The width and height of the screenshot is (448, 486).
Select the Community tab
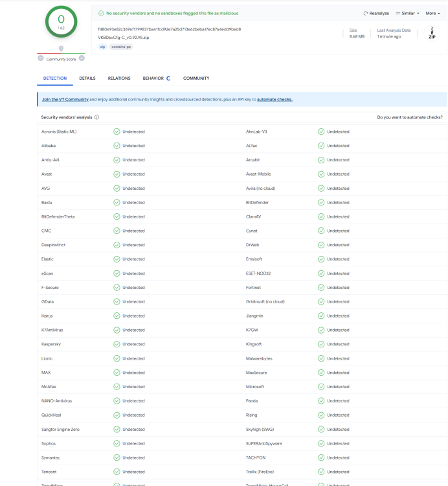196,78
